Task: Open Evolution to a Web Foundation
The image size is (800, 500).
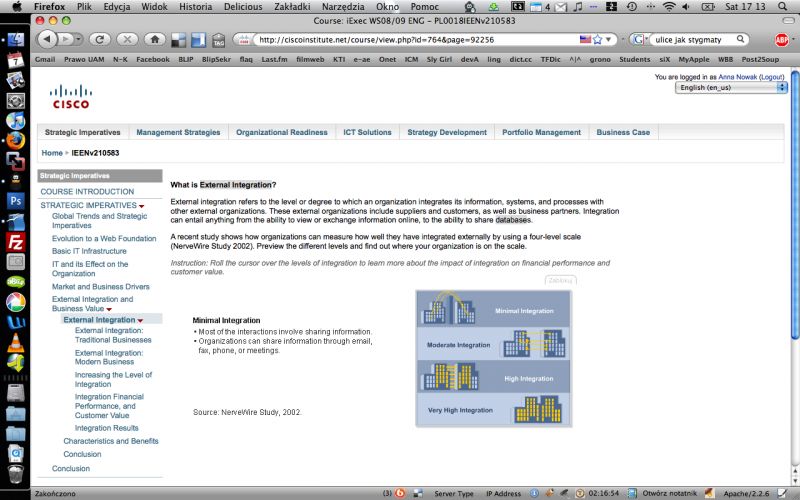Action: click(104, 238)
